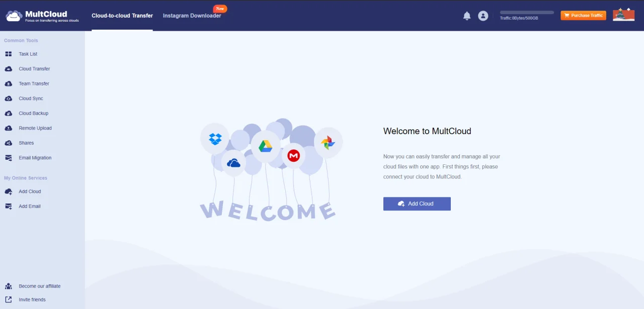
Task: Click the Cloud Backup sidebar icon
Action: click(x=9, y=113)
